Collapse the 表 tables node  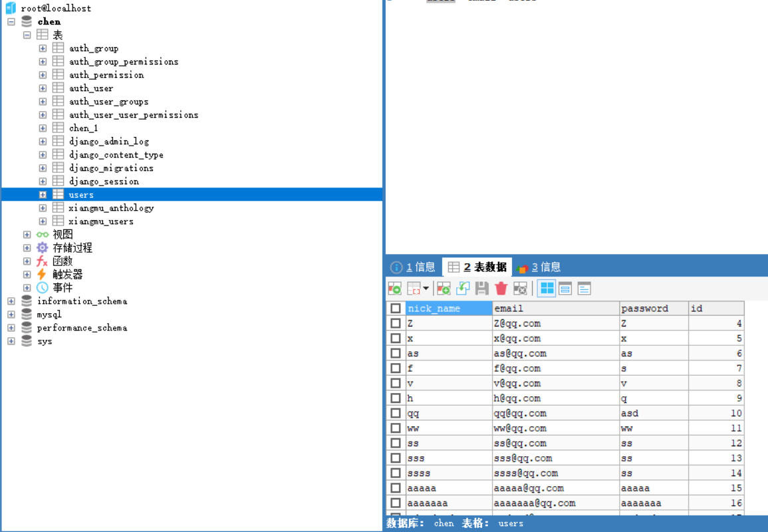[27, 35]
